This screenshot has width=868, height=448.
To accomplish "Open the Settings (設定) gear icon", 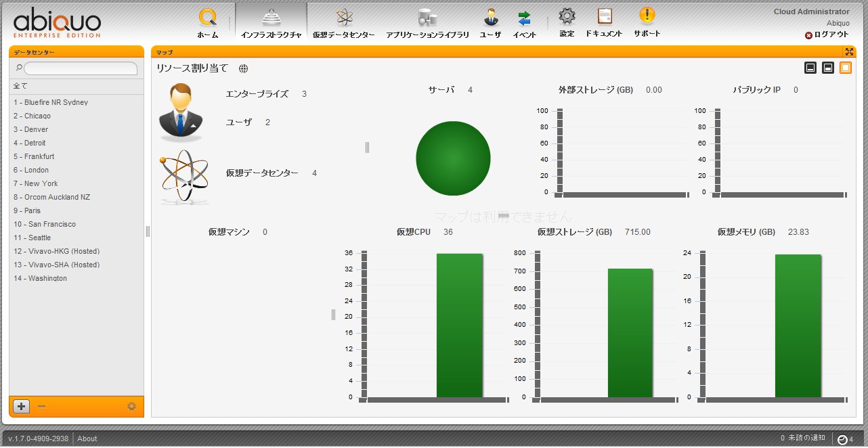I will pyautogui.click(x=567, y=17).
